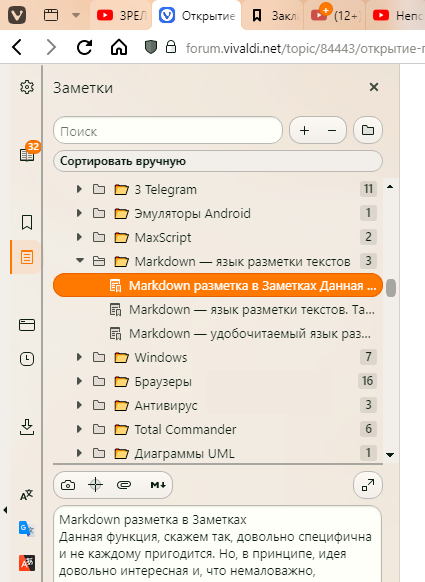425x582 pixels.
Task: Open the Reading List panel with badge 32
Action: click(x=27, y=154)
